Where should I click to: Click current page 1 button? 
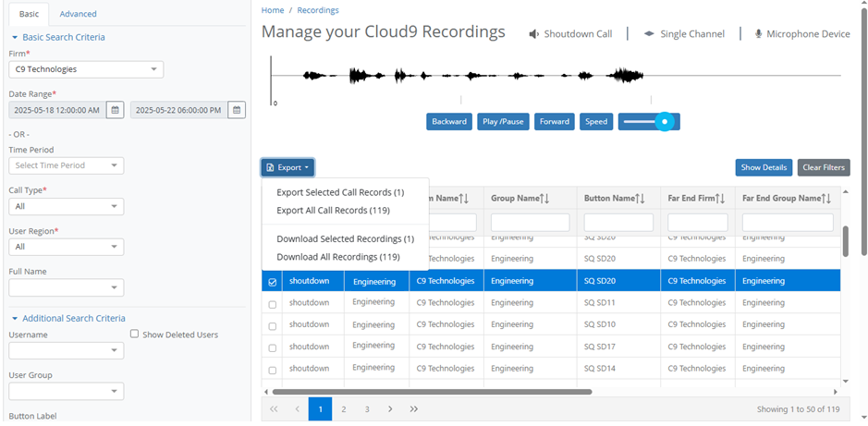(320, 408)
